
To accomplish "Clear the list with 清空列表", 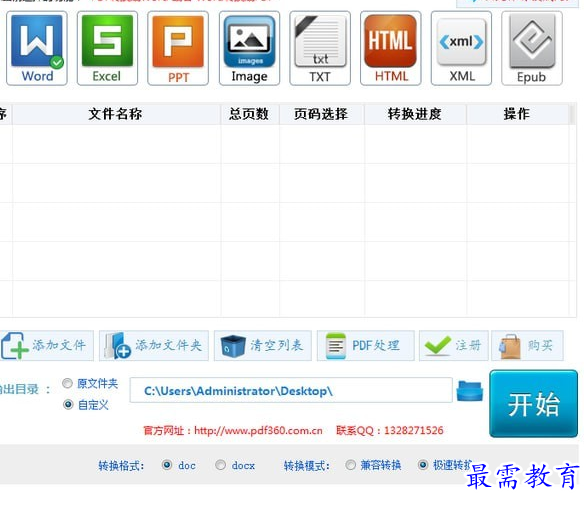I will point(262,346).
